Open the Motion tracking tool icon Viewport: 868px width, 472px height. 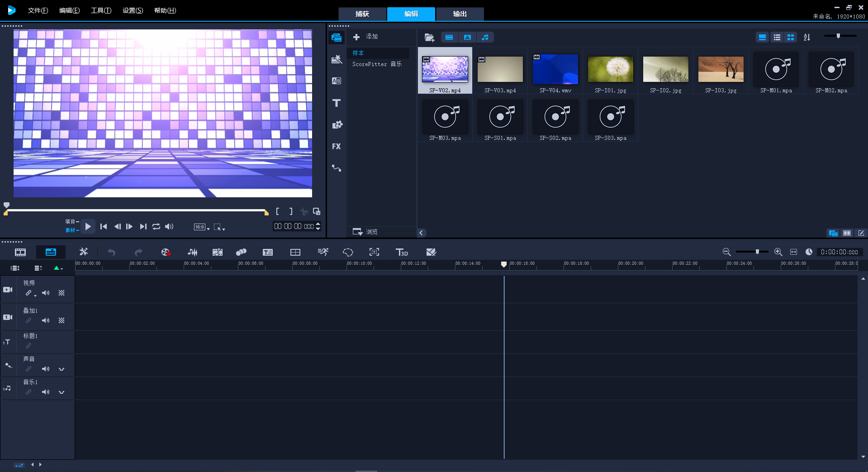click(x=242, y=252)
